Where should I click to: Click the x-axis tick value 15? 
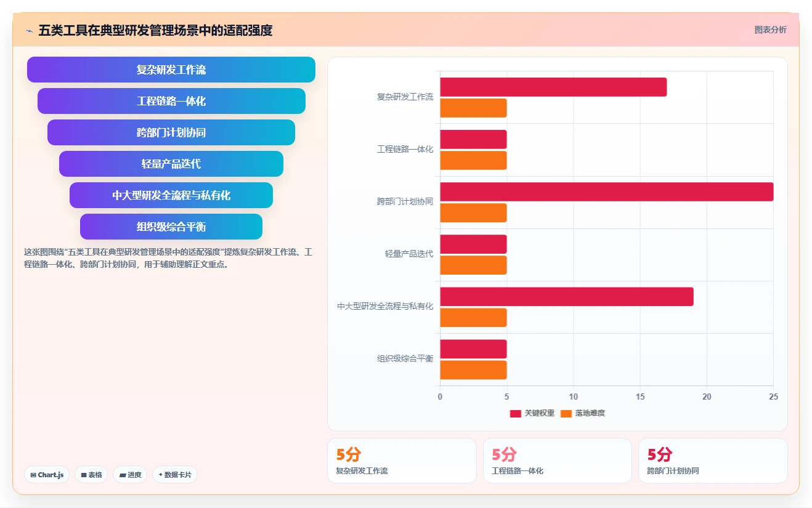pos(640,397)
